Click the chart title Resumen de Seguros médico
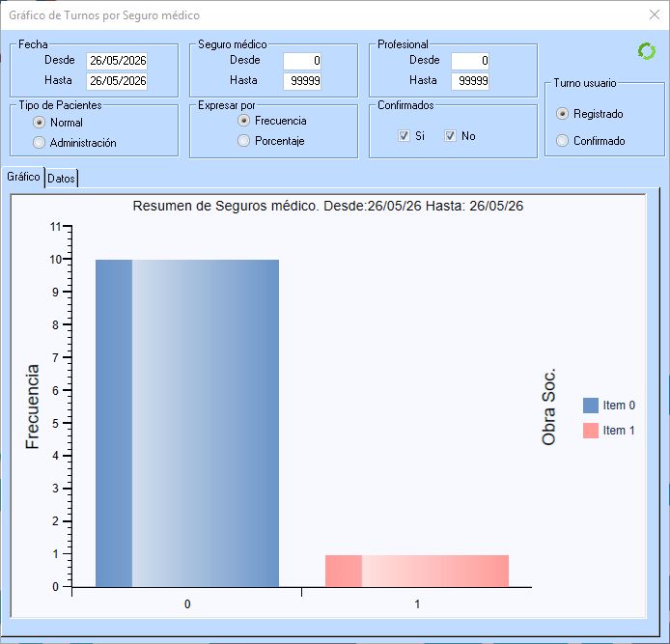 [327, 206]
